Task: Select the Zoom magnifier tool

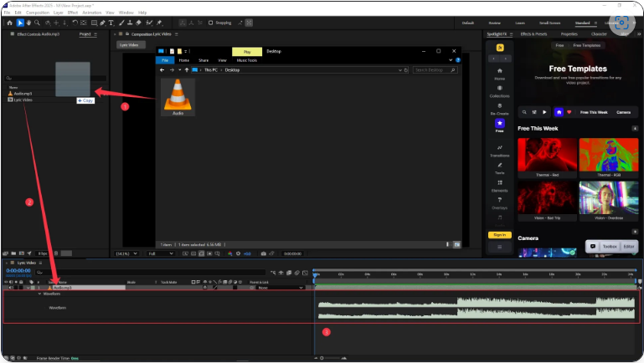Action: pyautogui.click(x=38, y=23)
